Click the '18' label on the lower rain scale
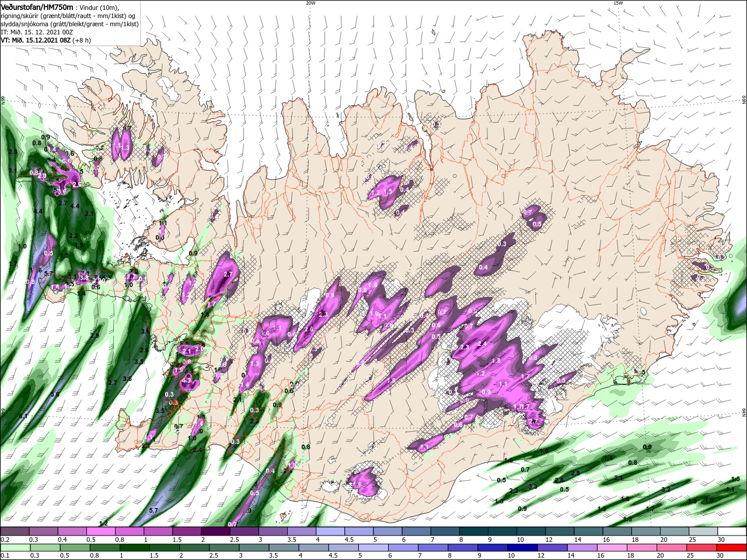Viewport: 747px width, 560px height. pyautogui.click(x=631, y=556)
